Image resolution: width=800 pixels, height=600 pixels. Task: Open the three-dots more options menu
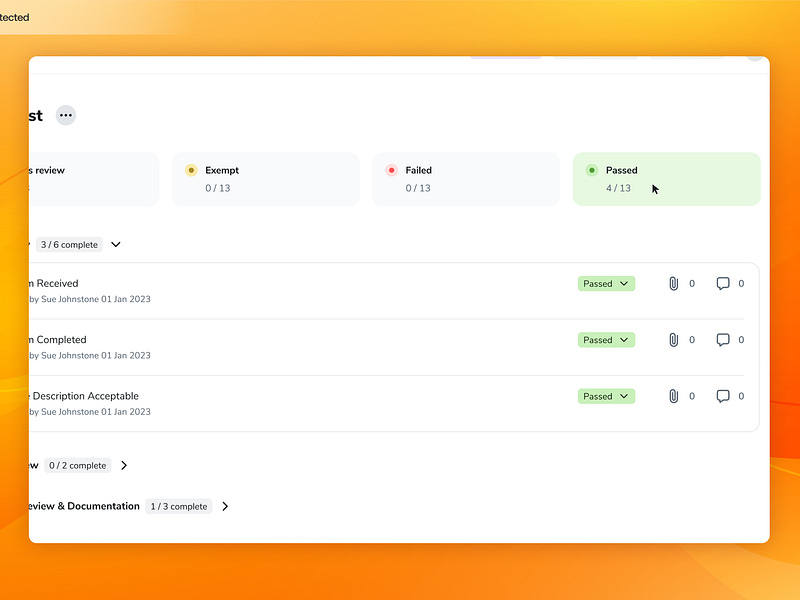point(66,115)
